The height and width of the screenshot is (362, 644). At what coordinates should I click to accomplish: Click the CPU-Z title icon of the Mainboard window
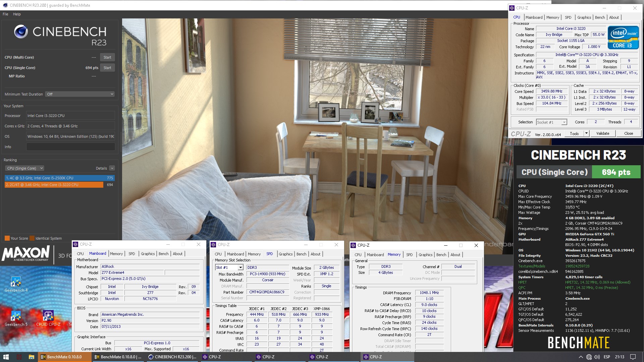[x=76, y=244]
